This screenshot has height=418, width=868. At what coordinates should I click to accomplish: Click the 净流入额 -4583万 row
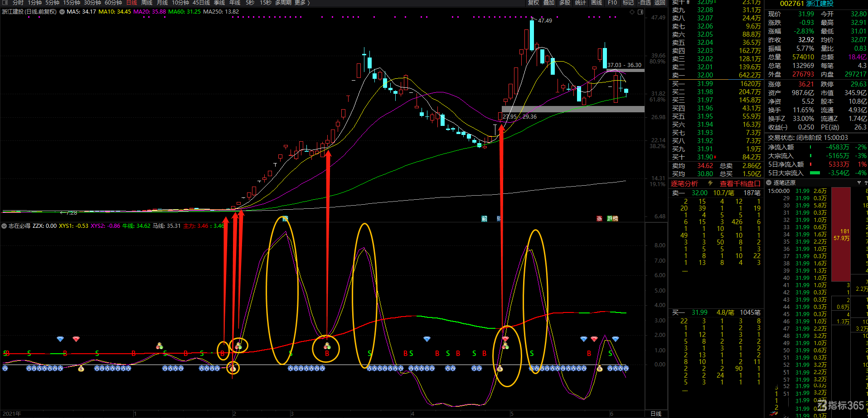(x=817, y=147)
